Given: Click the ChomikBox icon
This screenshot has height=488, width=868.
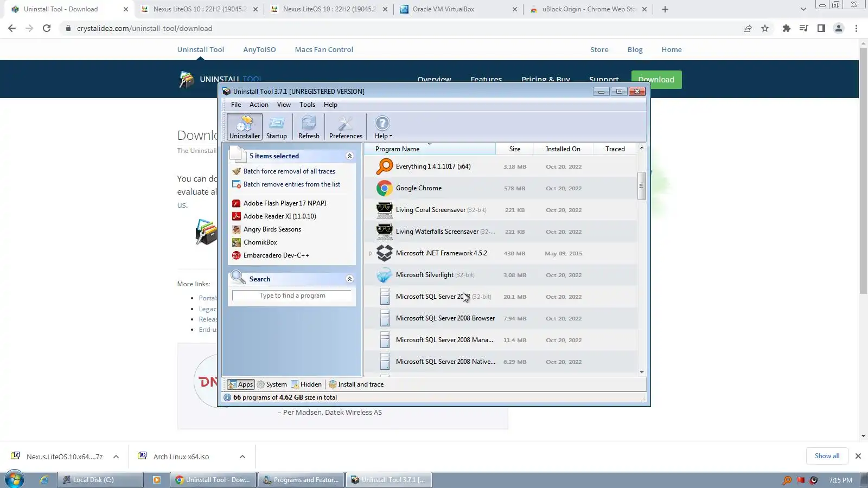Looking at the screenshot, I should point(237,242).
